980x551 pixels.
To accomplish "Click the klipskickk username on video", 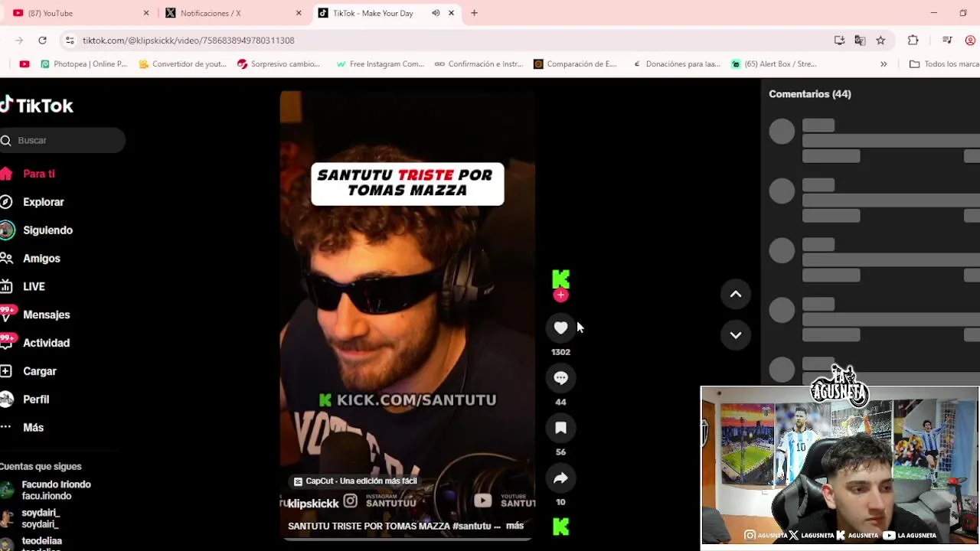I will coord(312,503).
